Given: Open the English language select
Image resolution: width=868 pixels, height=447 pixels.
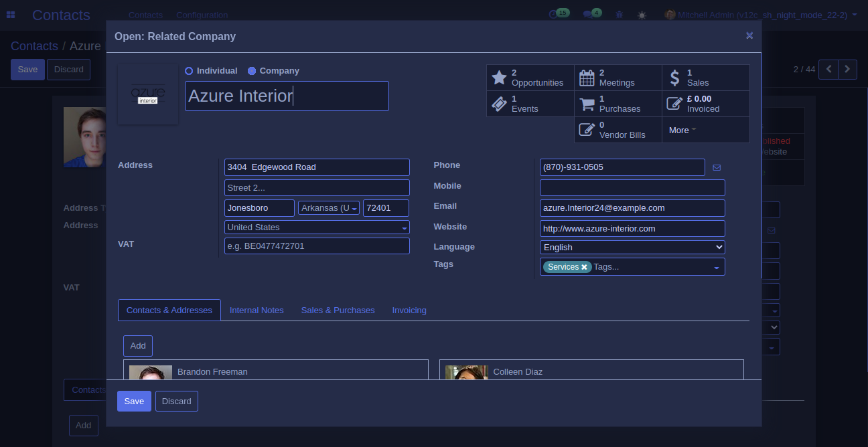Looking at the screenshot, I should coord(632,248).
